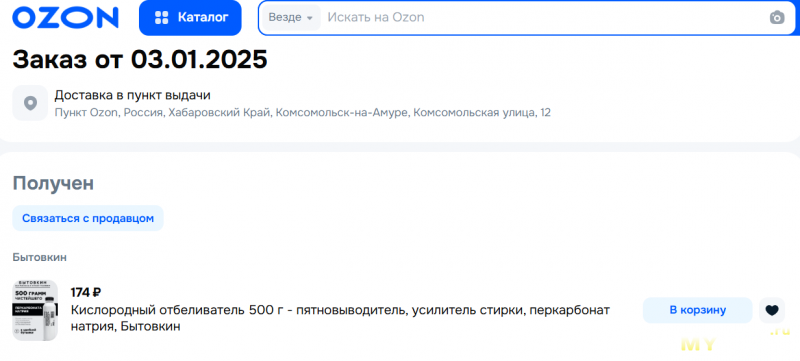Open image search via camera icon

pos(777,17)
